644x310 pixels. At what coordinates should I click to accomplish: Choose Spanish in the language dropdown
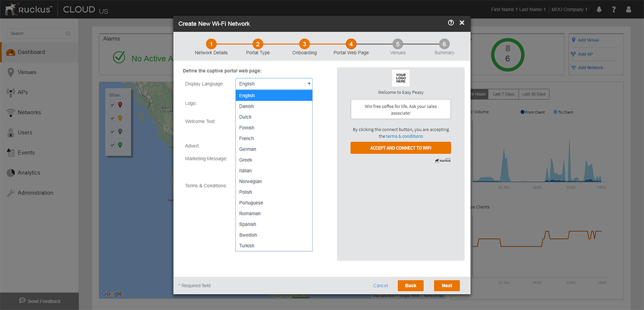[247, 225]
